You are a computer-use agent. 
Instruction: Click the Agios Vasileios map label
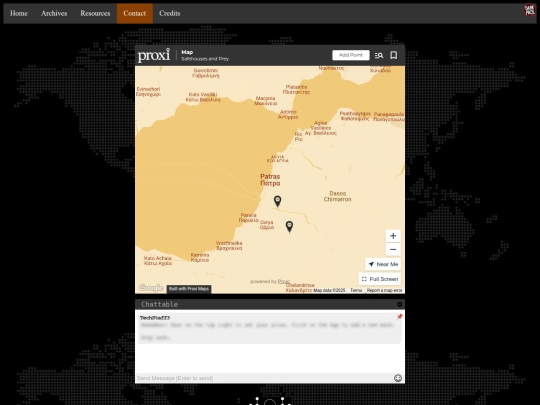pos(321,128)
